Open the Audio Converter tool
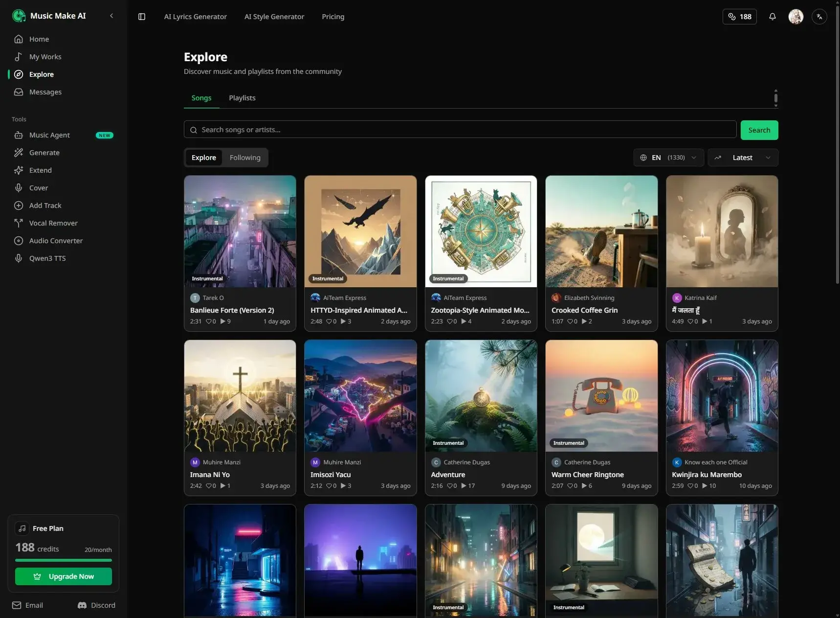The height and width of the screenshot is (618, 840). (64, 241)
